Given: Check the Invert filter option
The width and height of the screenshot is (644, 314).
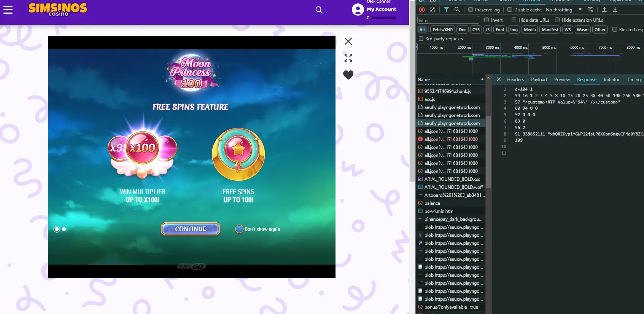Looking at the screenshot, I should point(487,20).
